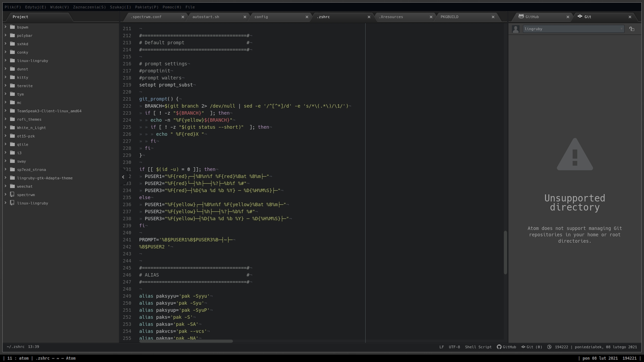
Task: Click the kitty folder icon
Action: [12, 77]
